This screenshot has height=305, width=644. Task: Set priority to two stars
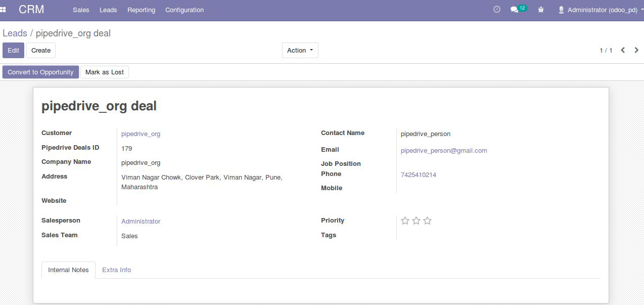[x=416, y=221]
